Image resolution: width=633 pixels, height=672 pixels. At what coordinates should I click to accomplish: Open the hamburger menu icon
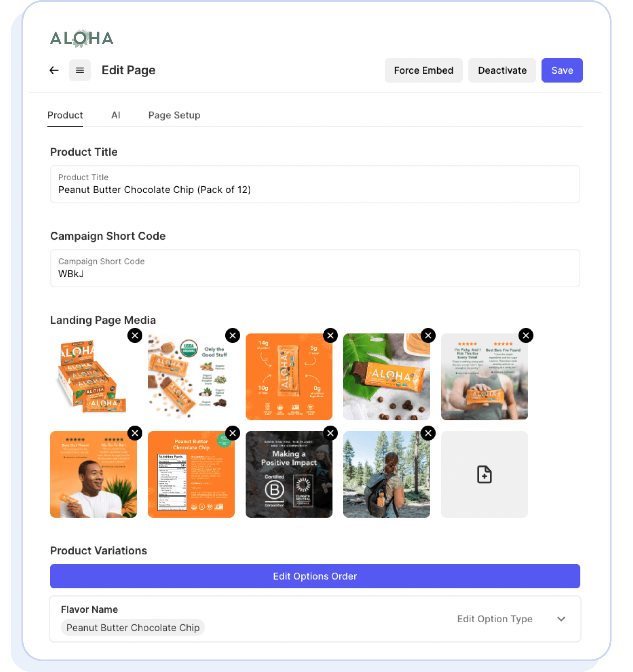tap(80, 70)
